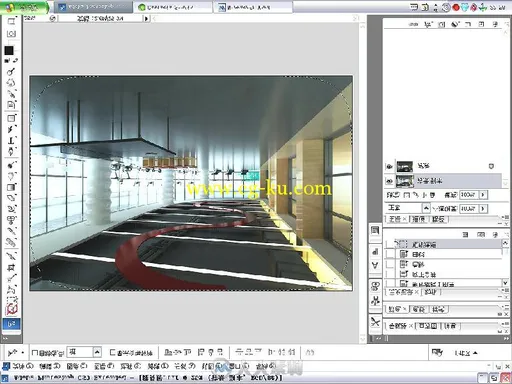The height and width of the screenshot is (384, 512).
Task: Select the Crop tool
Action: 11,267
